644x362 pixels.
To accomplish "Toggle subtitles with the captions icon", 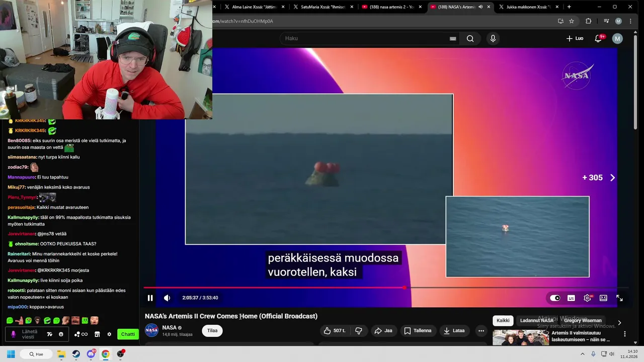I will pos(571,298).
